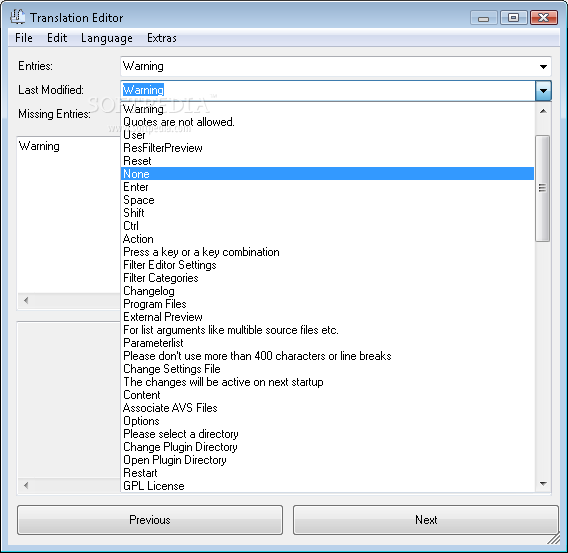Screen dimensions: 568x553
Task: Select 'Associate AVS Files' entry
Action: tap(327, 408)
